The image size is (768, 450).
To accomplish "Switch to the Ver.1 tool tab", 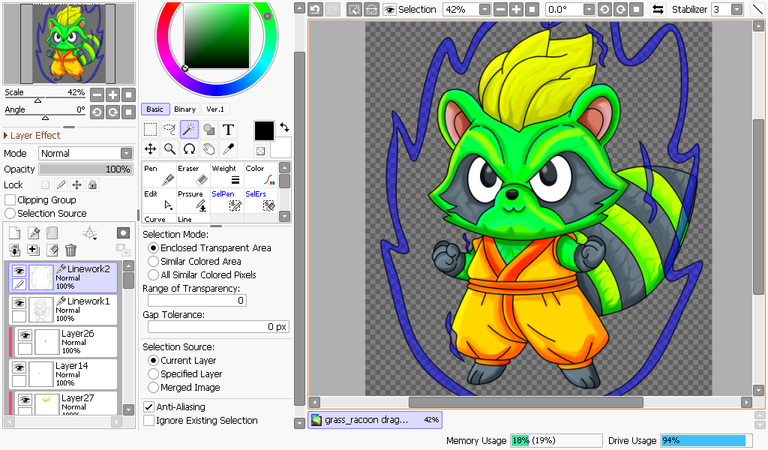I will 215,109.
